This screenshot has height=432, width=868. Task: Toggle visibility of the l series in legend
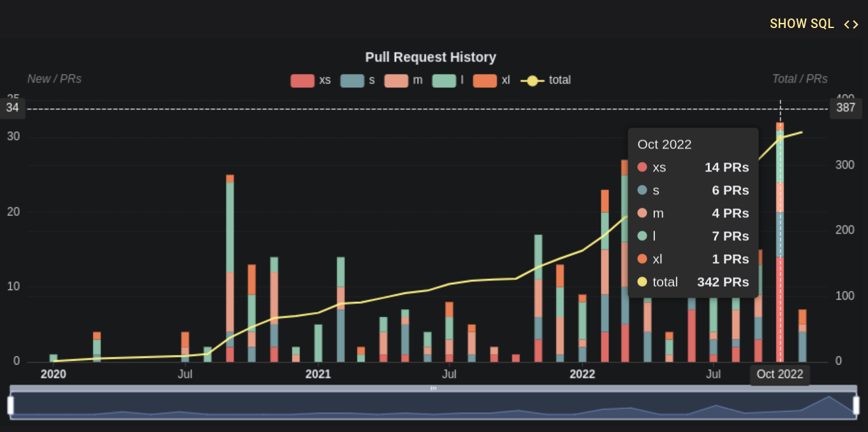[460, 80]
